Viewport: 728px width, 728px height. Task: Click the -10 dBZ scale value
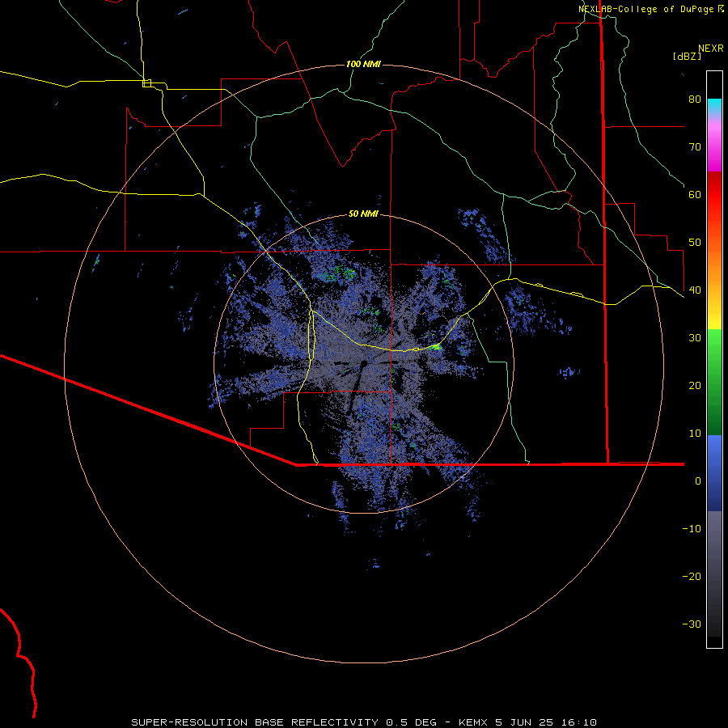[692, 529]
